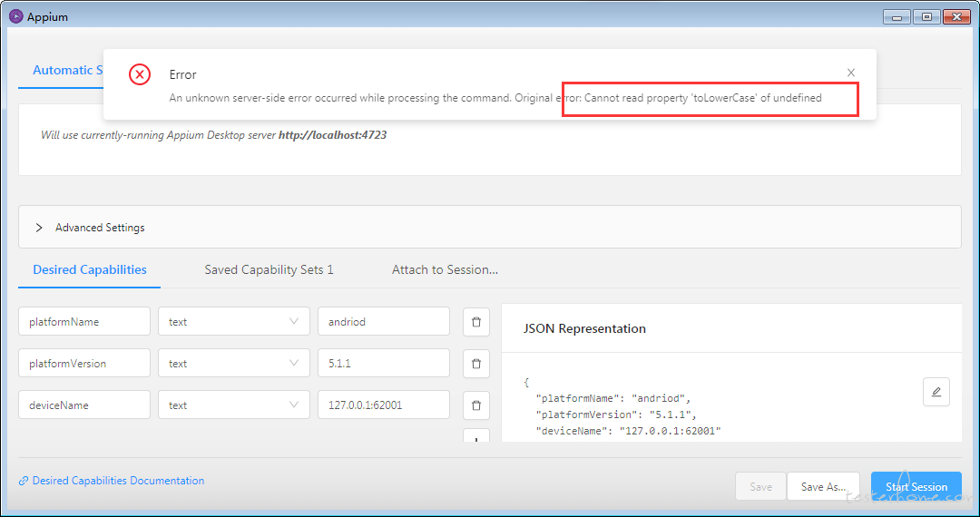980x517 pixels.
Task: Click the Appium logo in title bar
Action: click(16, 17)
